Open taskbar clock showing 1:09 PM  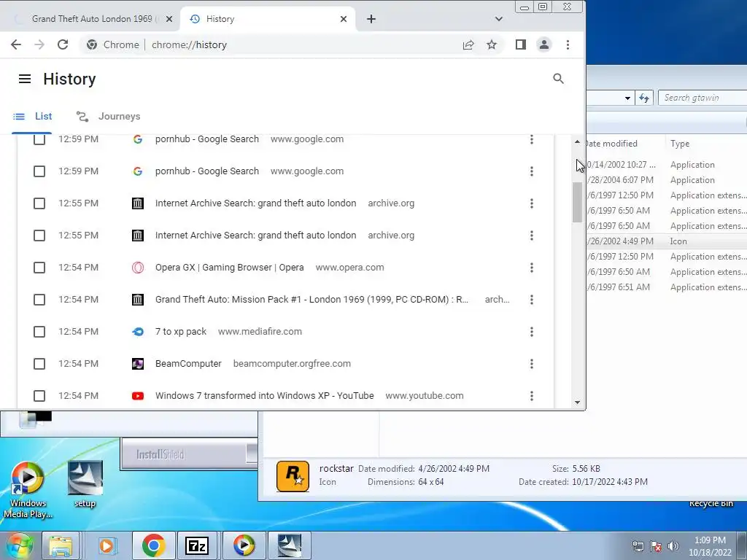coord(710,546)
